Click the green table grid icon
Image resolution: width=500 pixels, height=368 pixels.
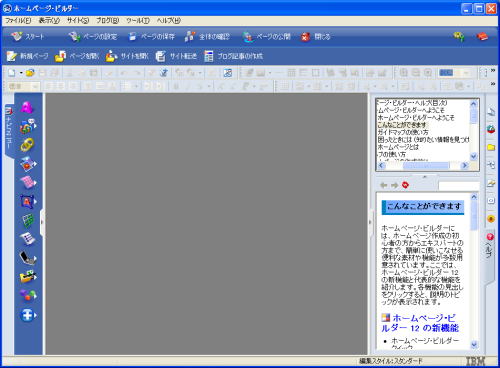coord(28,220)
